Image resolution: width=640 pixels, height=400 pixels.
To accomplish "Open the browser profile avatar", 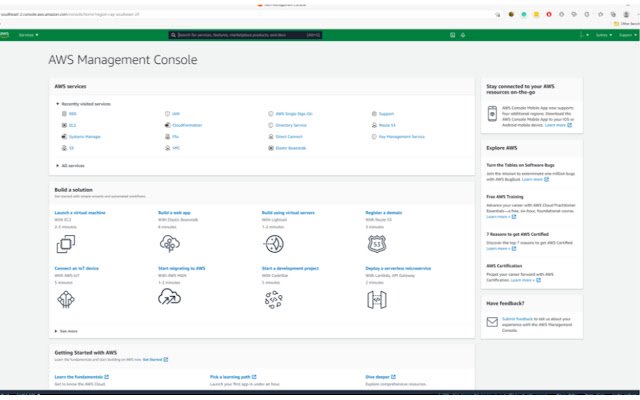I will [626, 14].
